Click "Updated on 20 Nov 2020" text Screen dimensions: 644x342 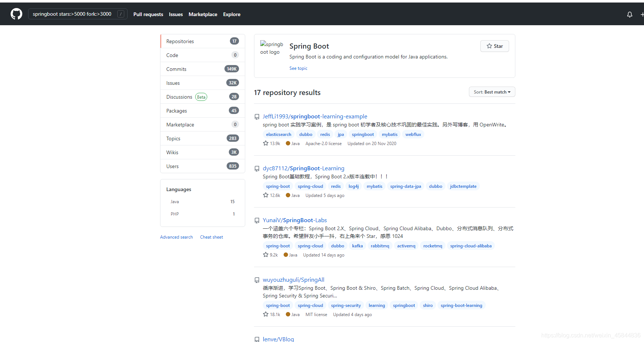tap(372, 144)
